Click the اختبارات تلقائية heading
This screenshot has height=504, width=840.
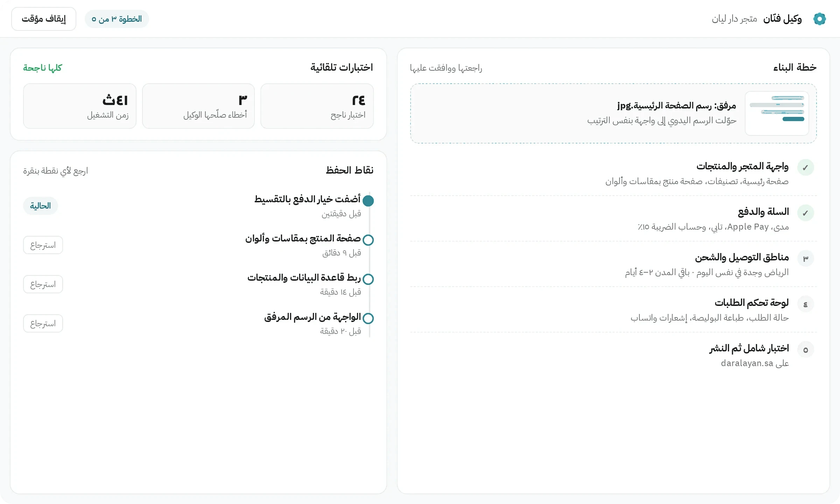pyautogui.click(x=342, y=67)
